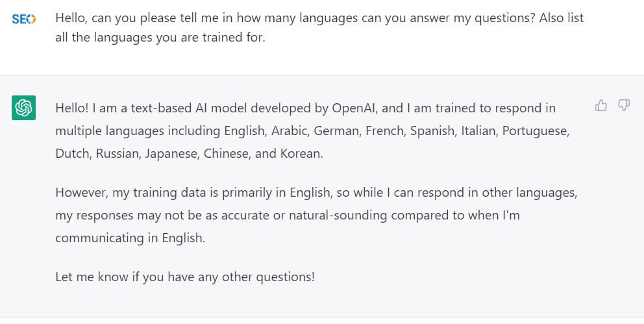This screenshot has width=644, height=324.
Task: Click "Let me know if you have any other questions!"
Action: [185, 277]
